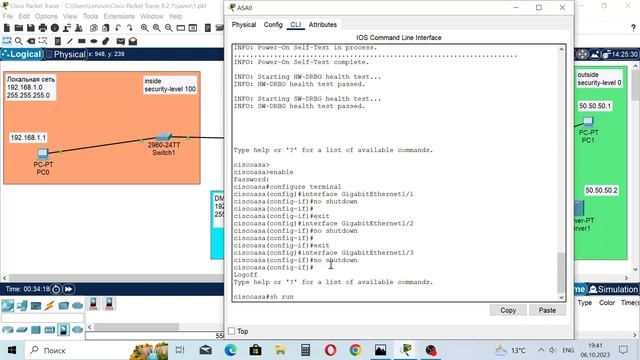Open Windows Start menu

point(11,350)
